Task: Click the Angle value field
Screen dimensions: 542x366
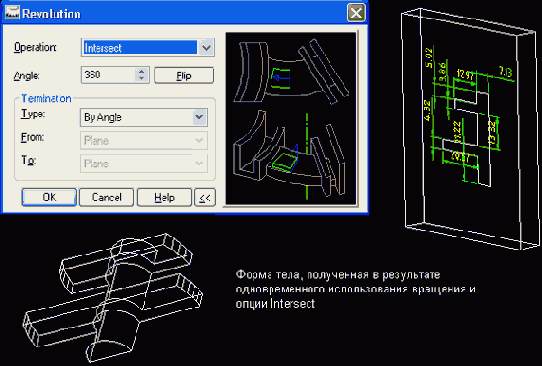Action: point(108,75)
